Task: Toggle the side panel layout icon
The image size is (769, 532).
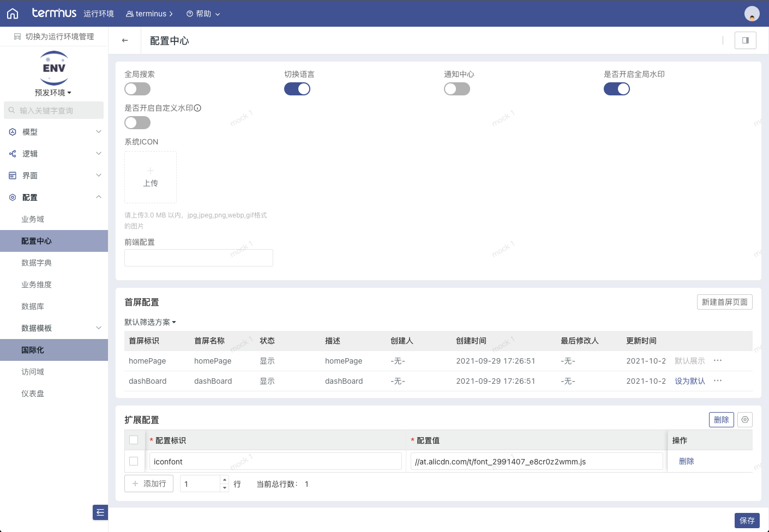Action: [746, 40]
